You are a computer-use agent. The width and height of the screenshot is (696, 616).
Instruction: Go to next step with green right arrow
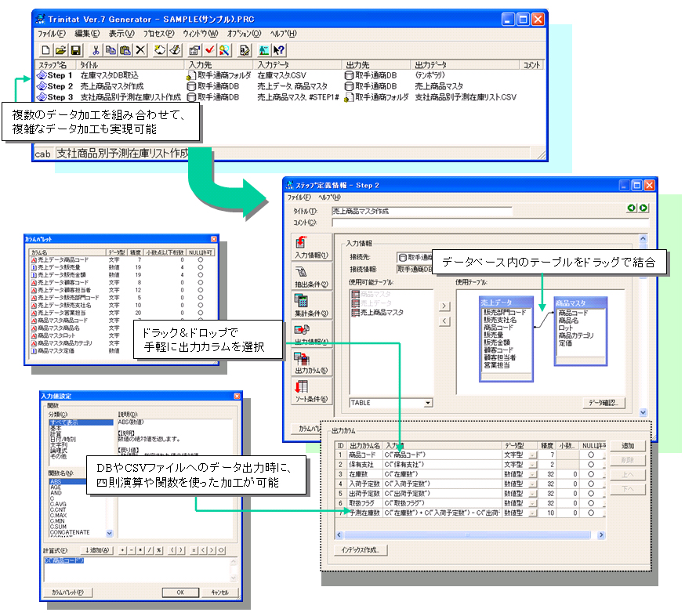click(x=643, y=208)
